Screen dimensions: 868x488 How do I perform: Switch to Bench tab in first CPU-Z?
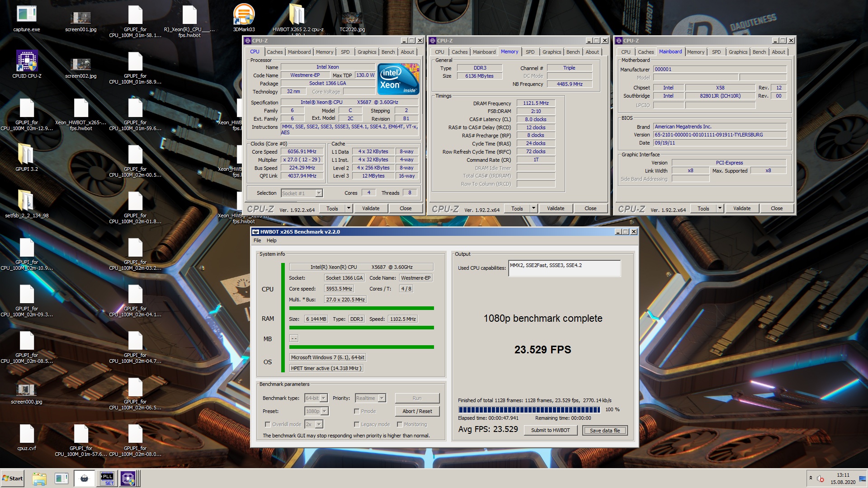tap(388, 52)
